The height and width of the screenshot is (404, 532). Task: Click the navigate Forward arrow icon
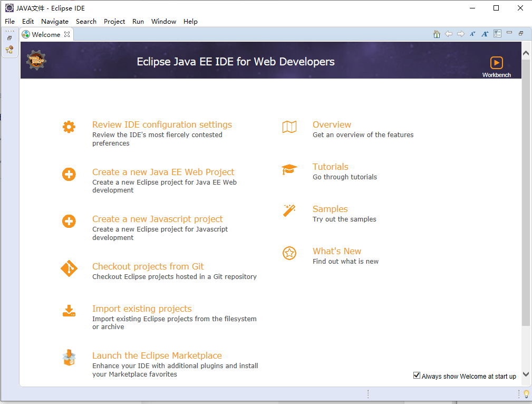pyautogui.click(x=461, y=34)
